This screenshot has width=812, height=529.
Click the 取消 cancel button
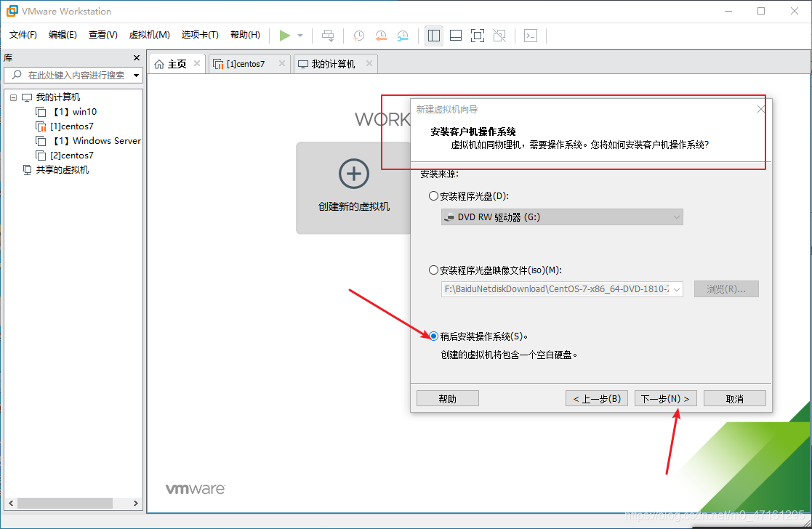point(734,398)
